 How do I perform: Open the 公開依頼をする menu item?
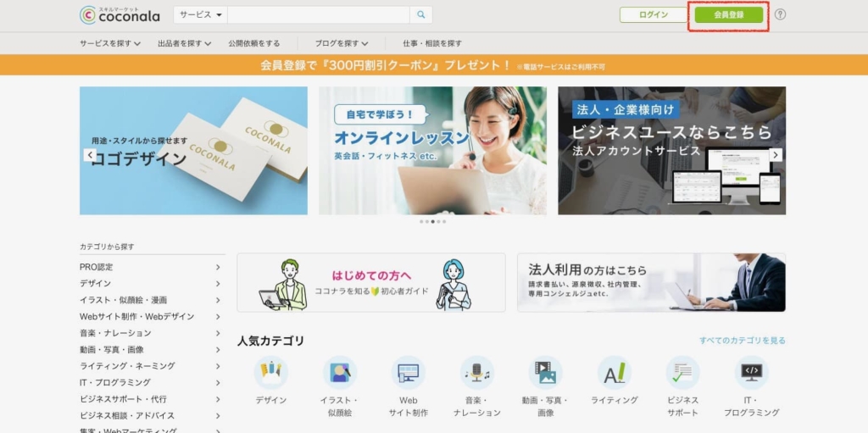[x=254, y=43]
